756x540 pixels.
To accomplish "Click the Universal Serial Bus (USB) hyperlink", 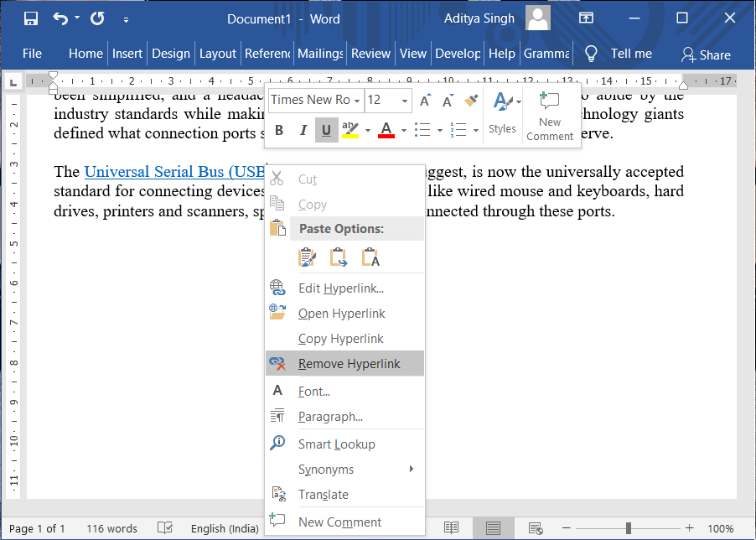I will tap(175, 172).
